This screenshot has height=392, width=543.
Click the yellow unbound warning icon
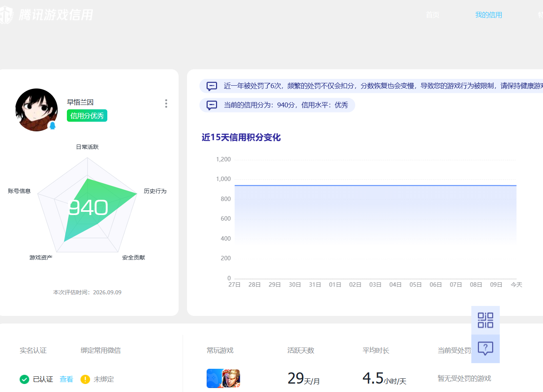[x=85, y=379]
